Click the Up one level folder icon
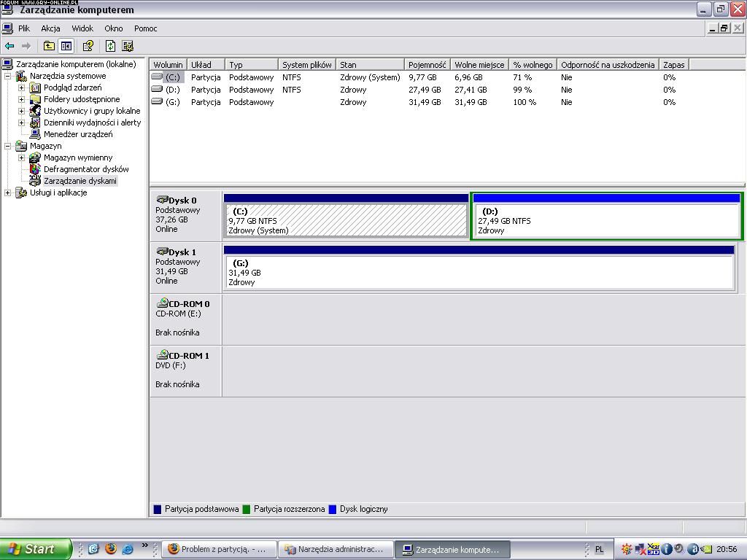Screen dimensions: 747x560 [x=49, y=46]
